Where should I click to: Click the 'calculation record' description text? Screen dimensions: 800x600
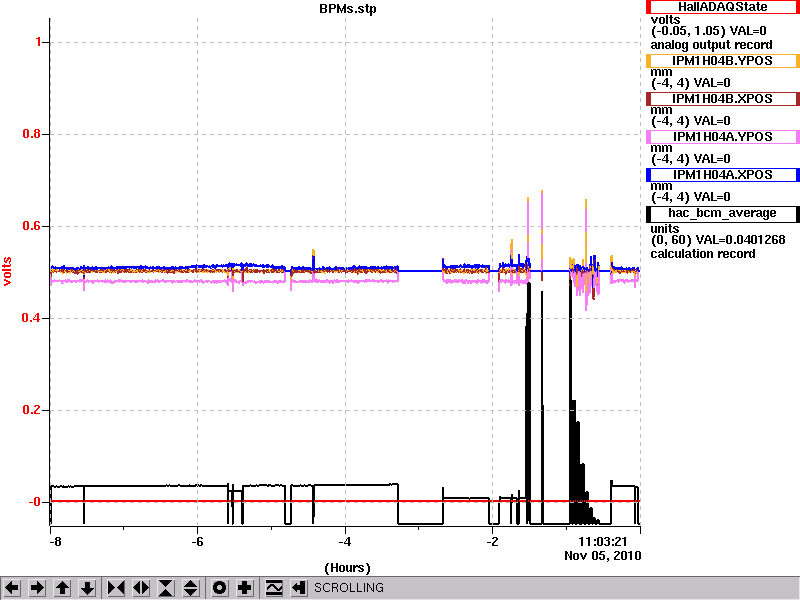[703, 254]
